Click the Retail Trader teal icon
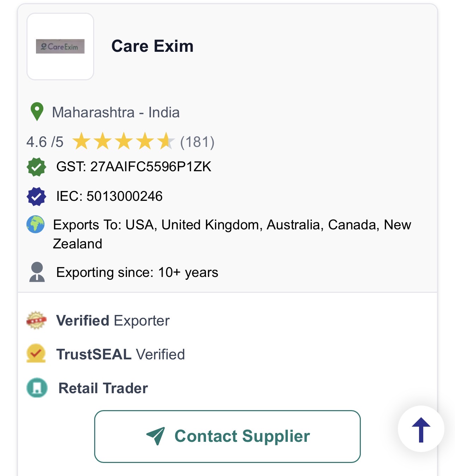 click(37, 388)
